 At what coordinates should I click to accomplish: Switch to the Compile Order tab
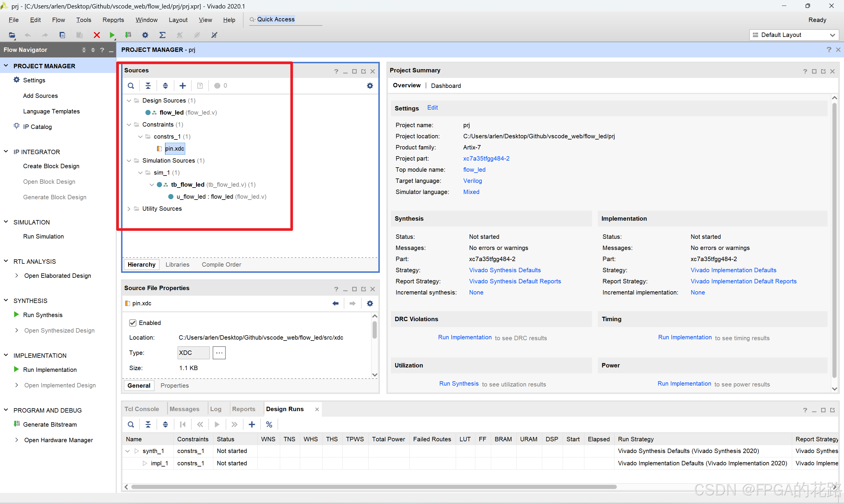click(222, 265)
